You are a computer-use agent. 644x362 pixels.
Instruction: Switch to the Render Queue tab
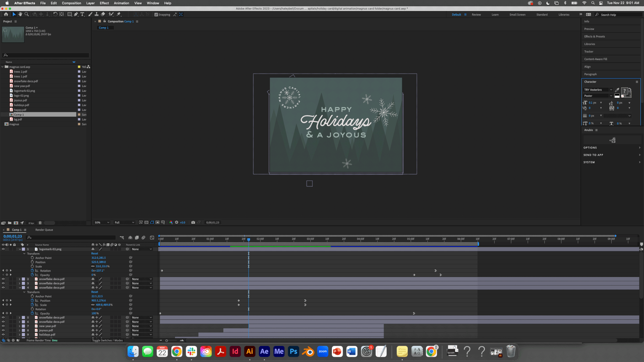pyautogui.click(x=44, y=230)
